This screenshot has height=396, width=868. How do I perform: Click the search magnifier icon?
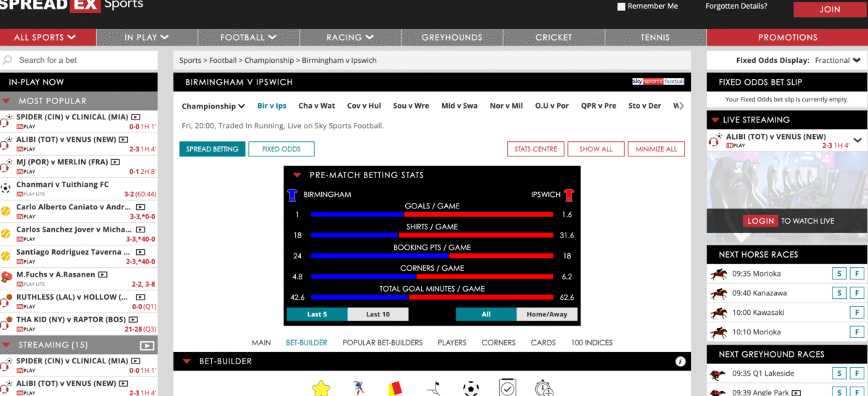point(7,60)
